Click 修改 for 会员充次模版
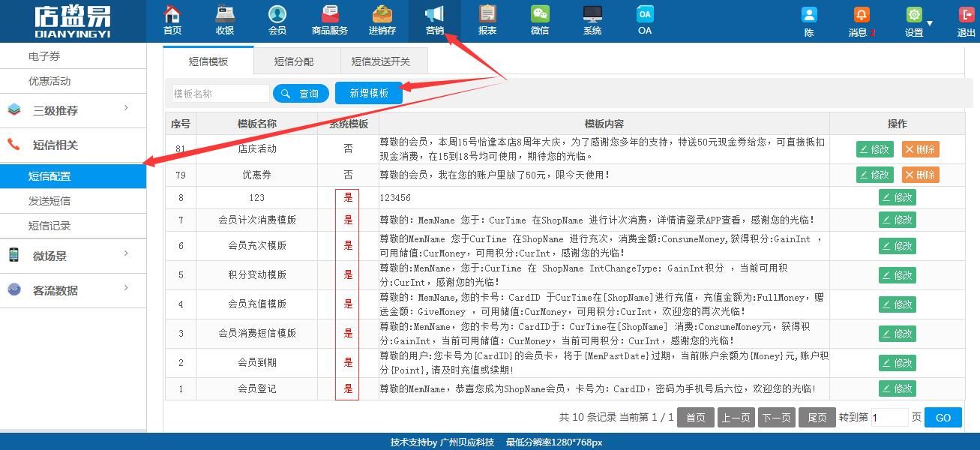Image resolution: width=980 pixels, height=450 pixels. point(898,246)
